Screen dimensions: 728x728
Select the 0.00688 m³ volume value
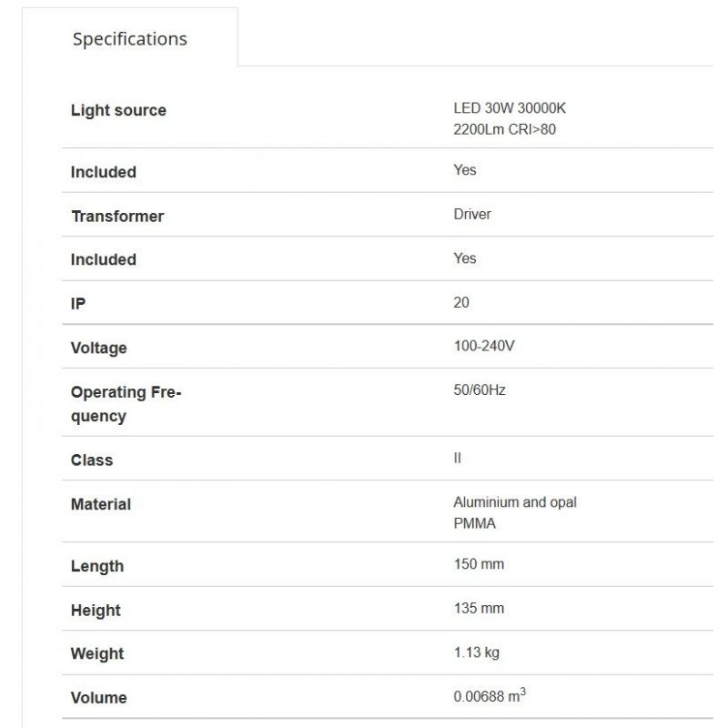click(x=490, y=696)
